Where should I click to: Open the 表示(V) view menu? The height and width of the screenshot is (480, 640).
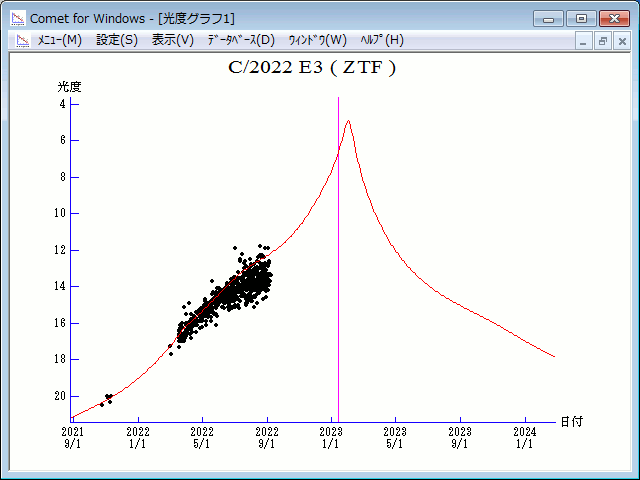click(x=173, y=40)
